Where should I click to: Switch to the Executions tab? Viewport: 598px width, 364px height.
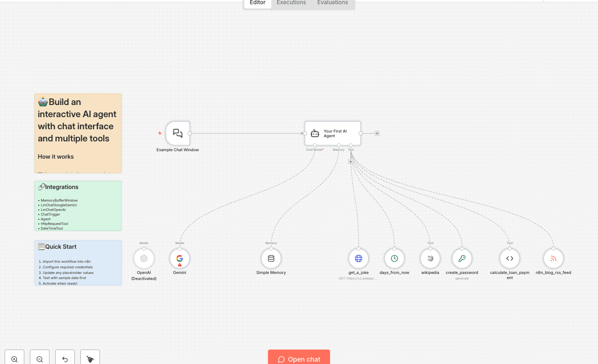pos(291,3)
